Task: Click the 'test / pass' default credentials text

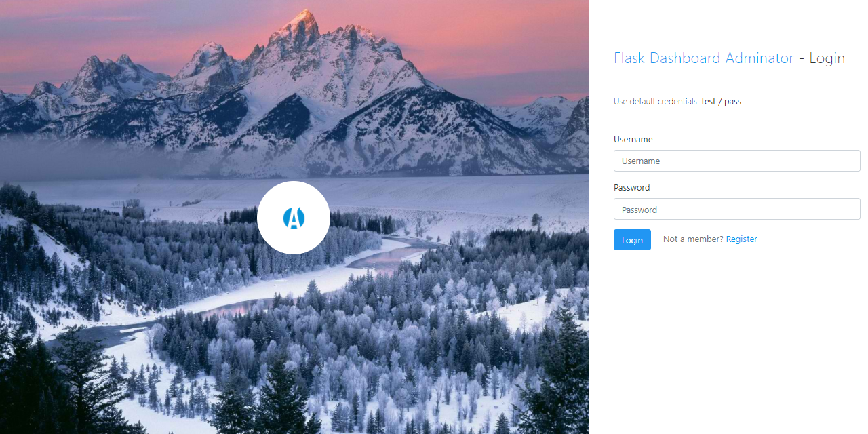Action: pos(722,102)
